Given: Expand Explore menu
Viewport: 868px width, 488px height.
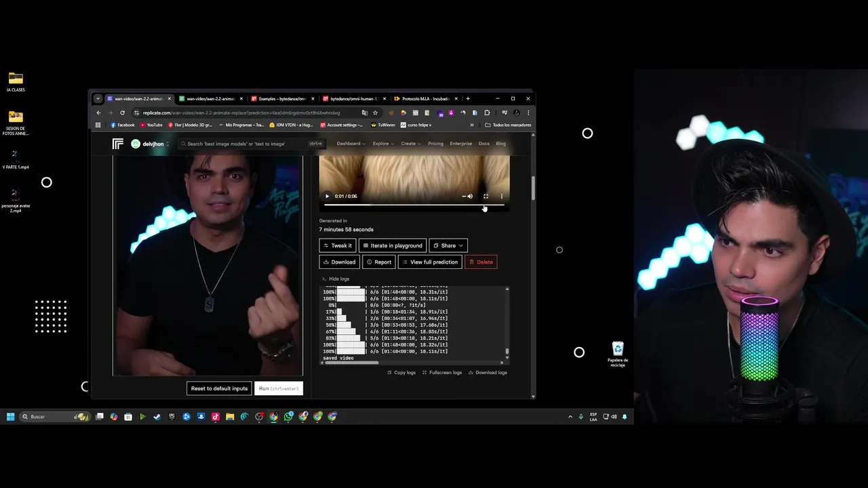Looking at the screenshot, I should (x=382, y=144).
